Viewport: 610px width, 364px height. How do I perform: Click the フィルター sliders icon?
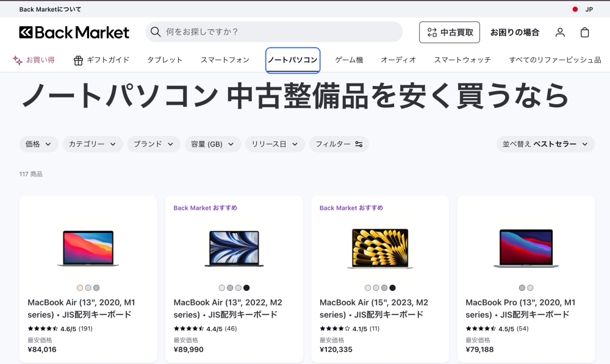tap(359, 145)
